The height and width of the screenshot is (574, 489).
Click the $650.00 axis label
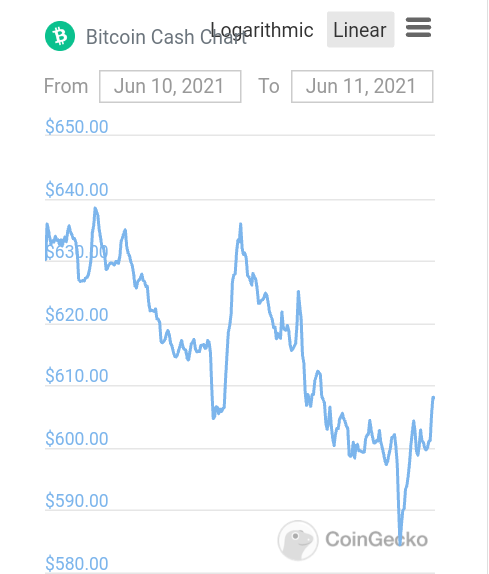tap(77, 127)
